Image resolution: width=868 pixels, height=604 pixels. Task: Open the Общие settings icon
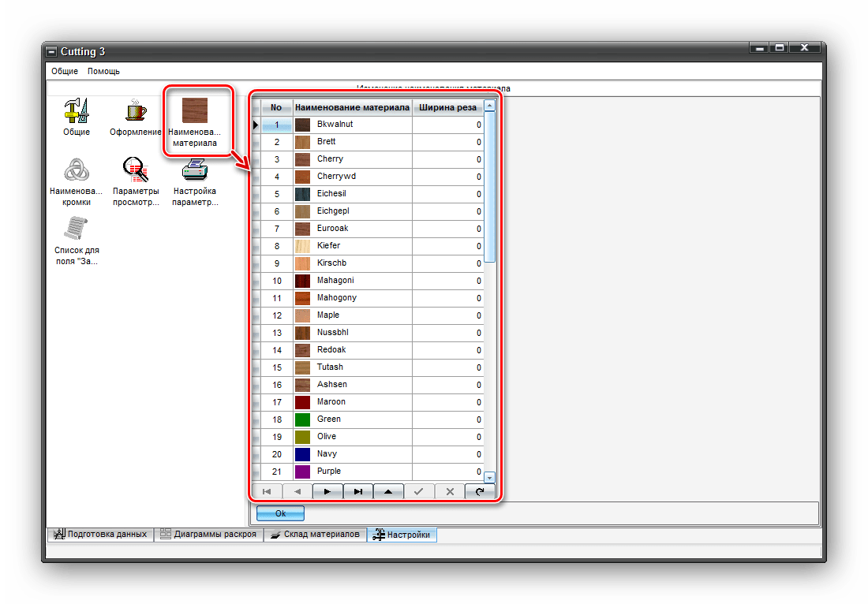[77, 111]
